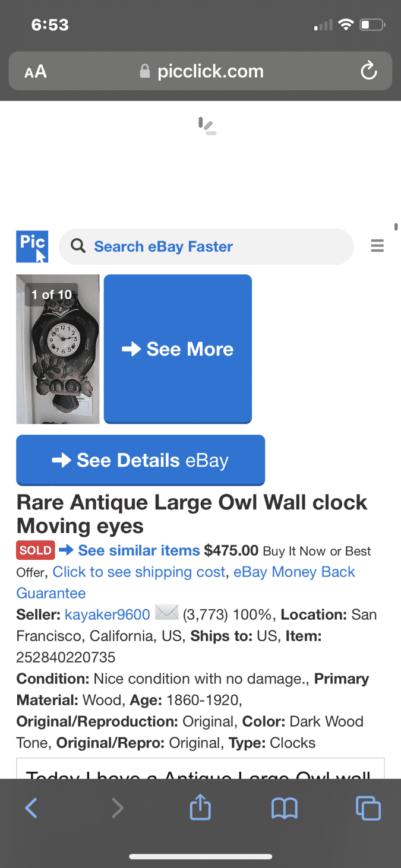Visit seller kayaker9600 profile
Screen dimensions: 401x868
point(107,614)
